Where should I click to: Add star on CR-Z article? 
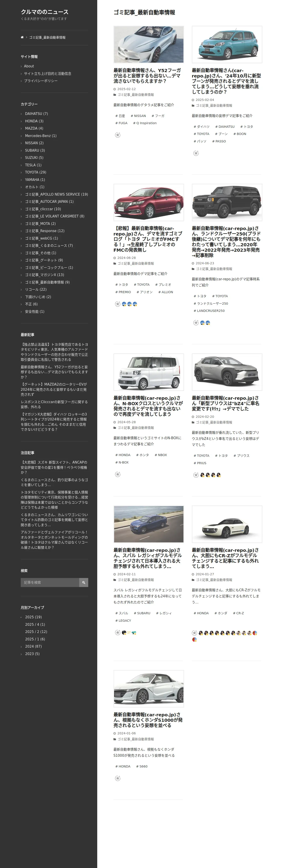(x=194, y=633)
